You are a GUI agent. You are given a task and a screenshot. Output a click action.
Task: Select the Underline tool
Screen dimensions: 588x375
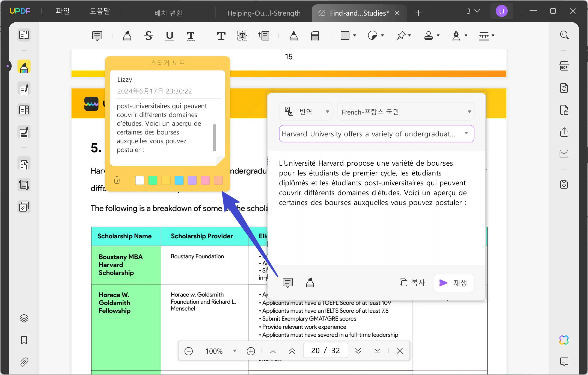[170, 36]
